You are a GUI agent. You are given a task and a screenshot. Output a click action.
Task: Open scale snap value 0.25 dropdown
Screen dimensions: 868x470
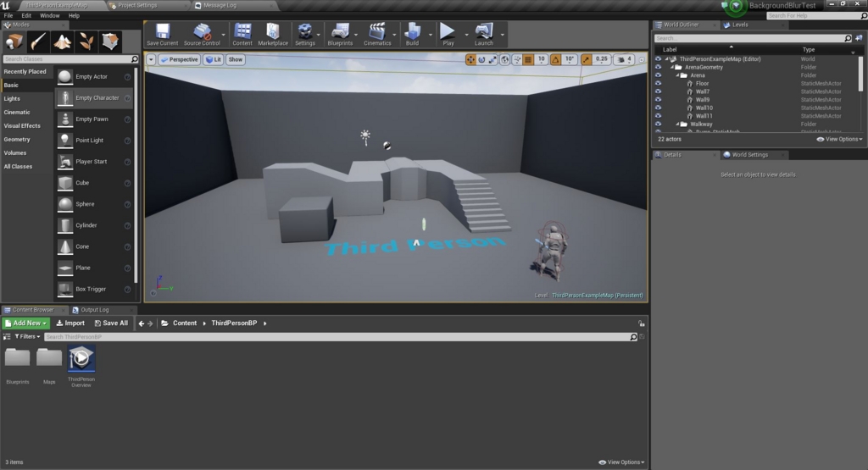click(x=601, y=59)
